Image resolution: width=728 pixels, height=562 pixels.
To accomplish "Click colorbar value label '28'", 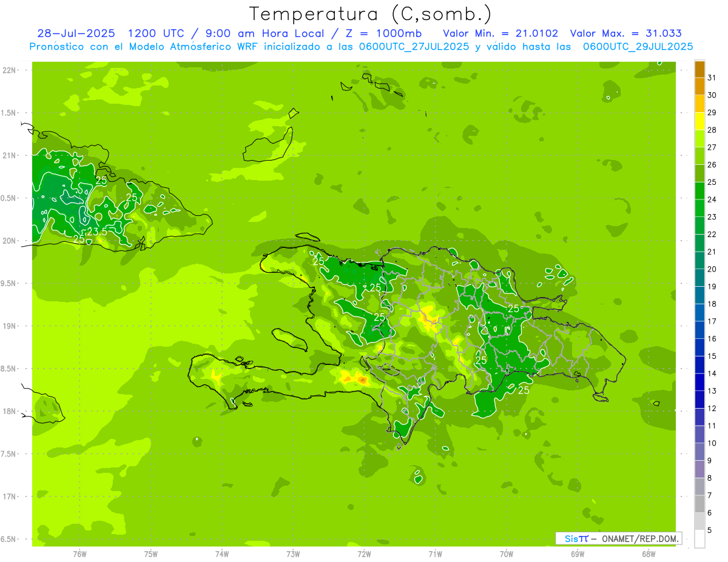I will pos(712,130).
